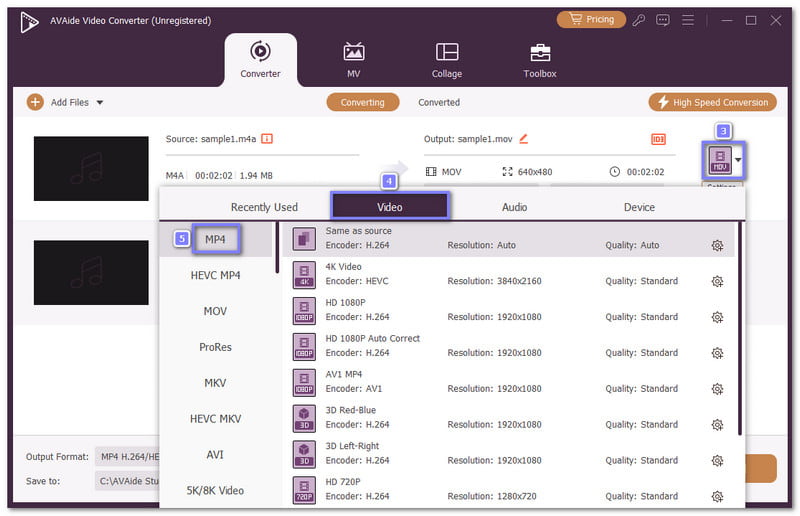Open the Collage tab
Image resolution: width=800 pixels, height=516 pixels.
tap(447, 60)
